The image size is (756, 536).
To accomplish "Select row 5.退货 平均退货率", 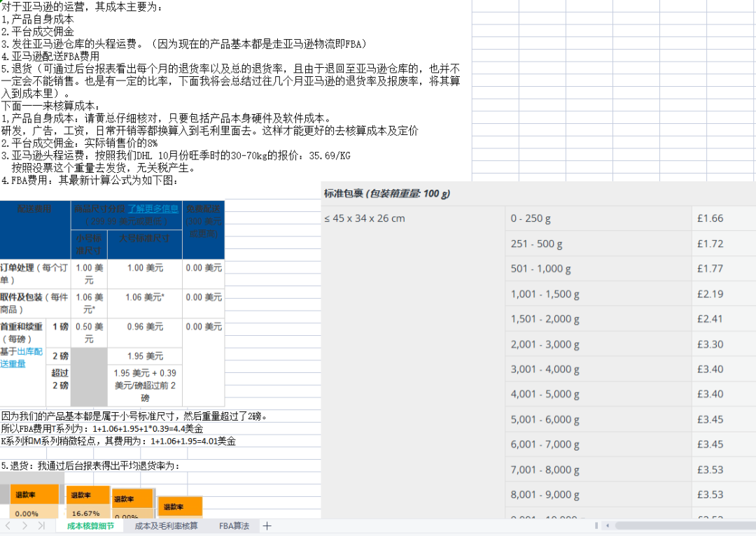I will (90, 465).
